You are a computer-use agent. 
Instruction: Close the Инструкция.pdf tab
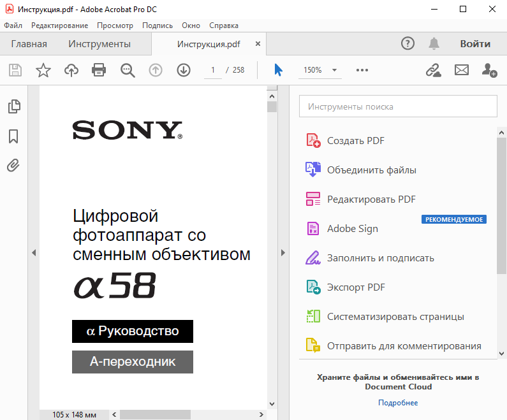[258, 43]
